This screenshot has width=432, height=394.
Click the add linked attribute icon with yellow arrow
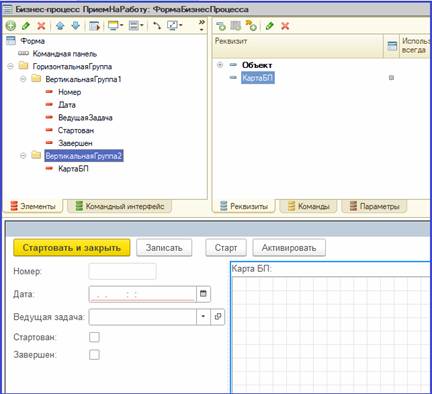click(251, 26)
